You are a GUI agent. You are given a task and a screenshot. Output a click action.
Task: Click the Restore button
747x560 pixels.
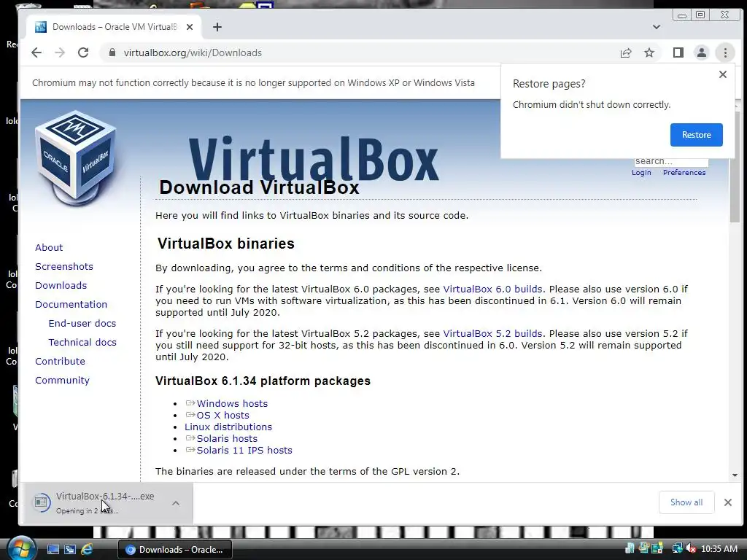point(697,135)
